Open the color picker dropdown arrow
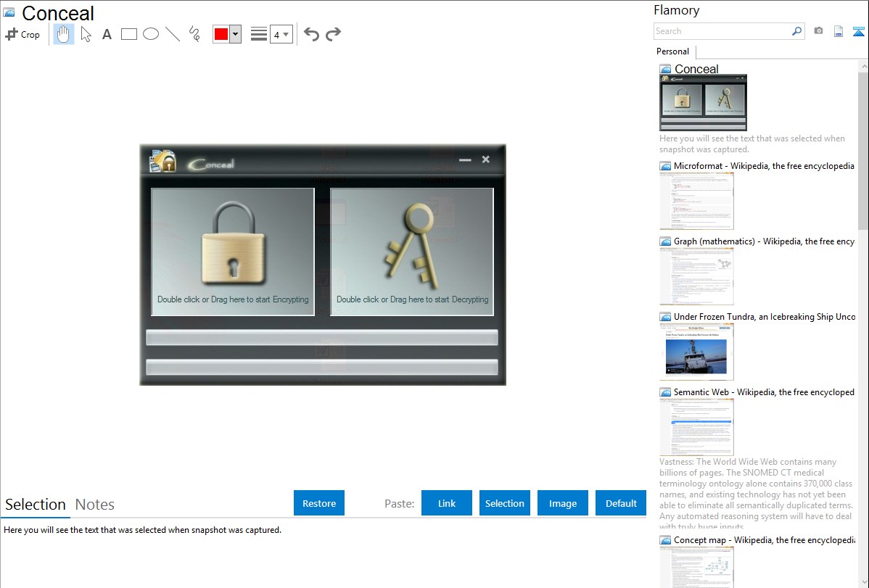 (236, 34)
